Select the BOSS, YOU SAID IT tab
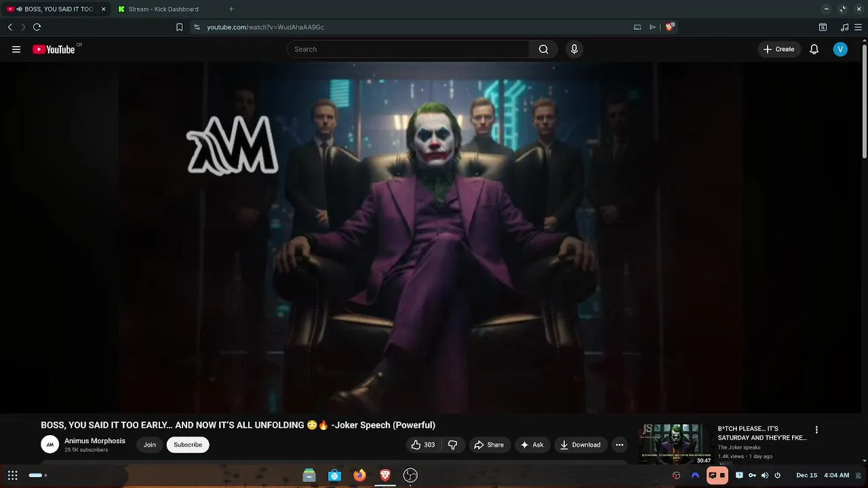The image size is (868, 488). (56, 9)
